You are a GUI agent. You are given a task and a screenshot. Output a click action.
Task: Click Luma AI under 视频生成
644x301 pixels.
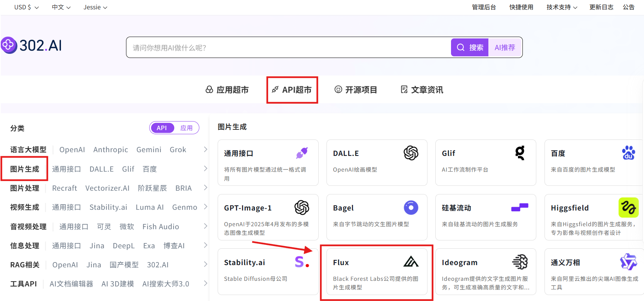[150, 207]
